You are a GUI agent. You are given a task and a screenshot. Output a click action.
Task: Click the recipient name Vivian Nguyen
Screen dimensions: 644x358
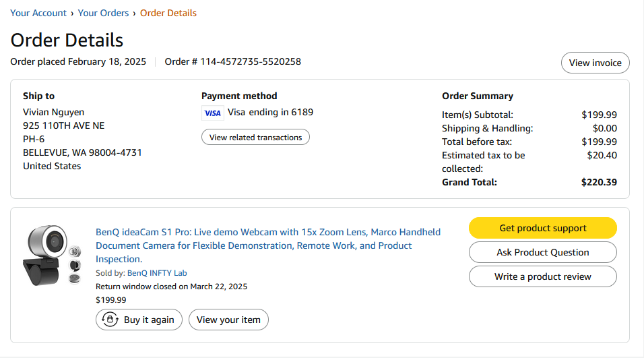(54, 112)
